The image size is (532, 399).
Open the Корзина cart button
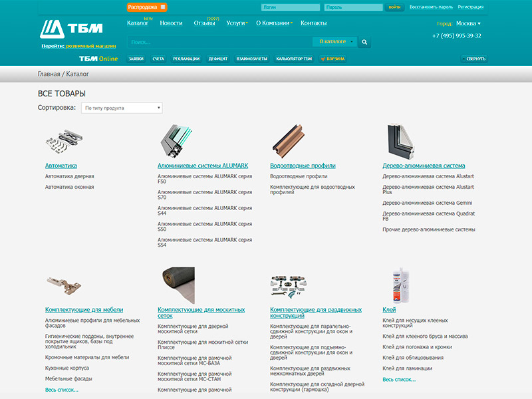point(332,59)
